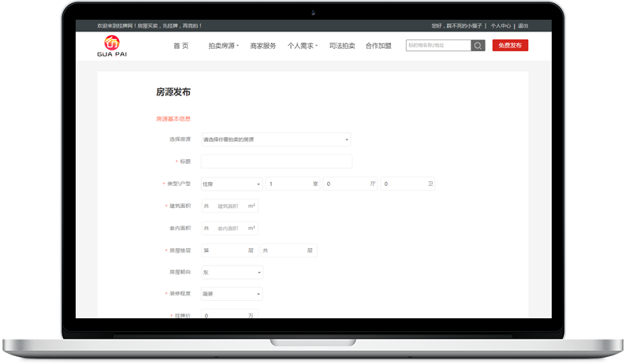Click the 卫 bathroom count field
The width and height of the screenshot is (625, 364).
click(x=407, y=184)
